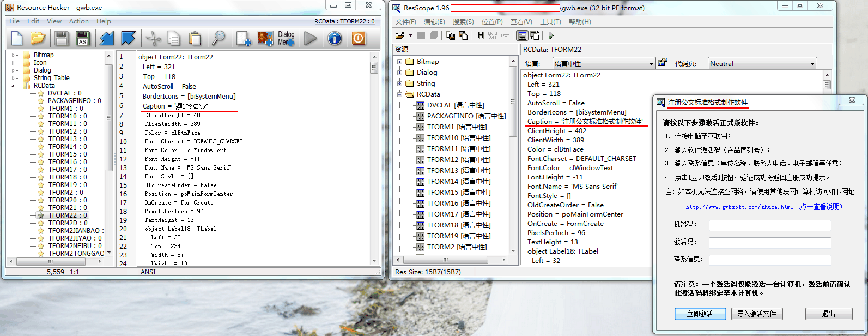Add an image resource with the flower icon
The image size is (868, 336).
coord(265,38)
